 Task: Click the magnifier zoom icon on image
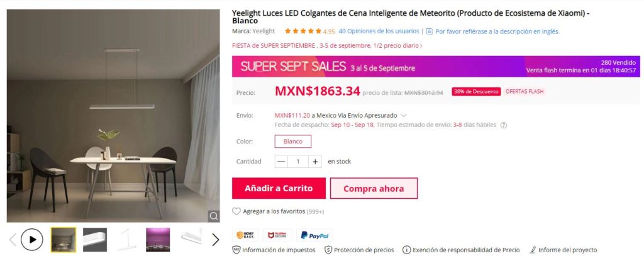(x=214, y=216)
